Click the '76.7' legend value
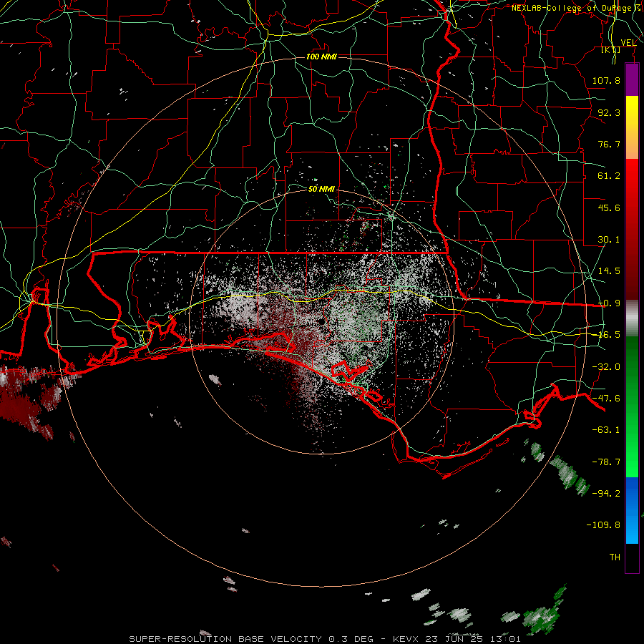Viewport: 644px width, 644px height. coord(609,144)
